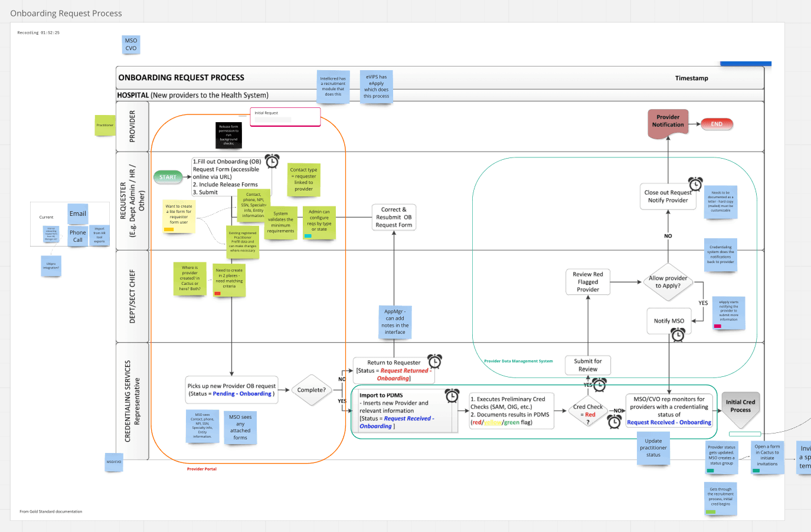Select the Onboarding Request Process board title
This screenshot has width=811, height=532.
click(66, 12)
